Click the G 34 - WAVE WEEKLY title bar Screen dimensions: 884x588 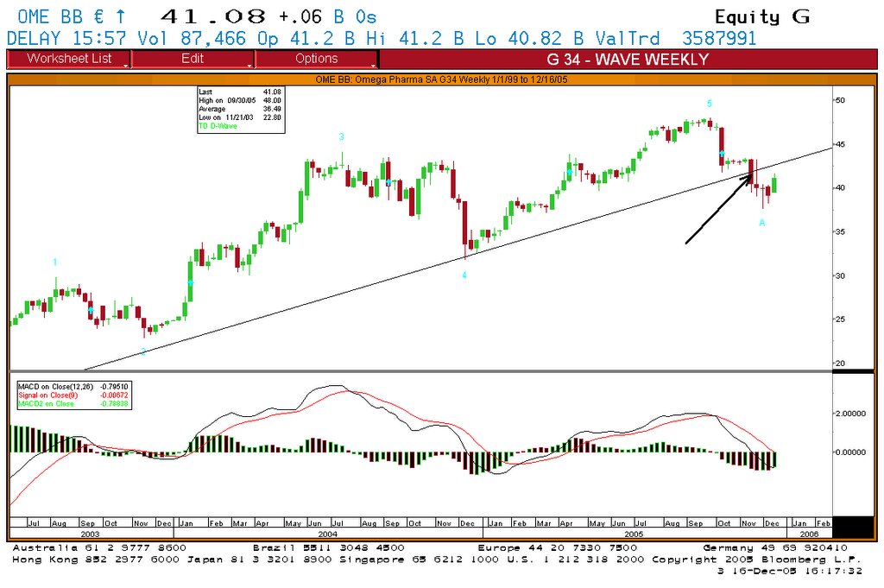tap(628, 60)
